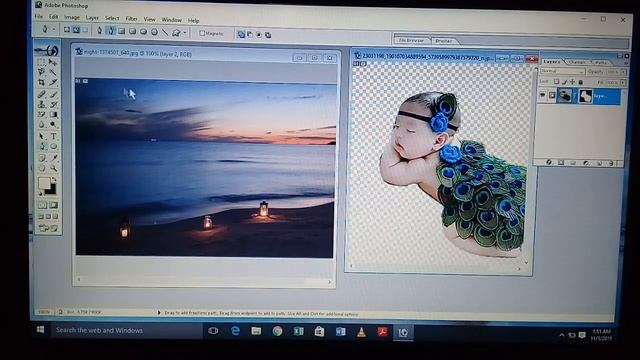This screenshot has height=360, width=640.
Task: Select the Crop tool
Action: tap(42, 82)
